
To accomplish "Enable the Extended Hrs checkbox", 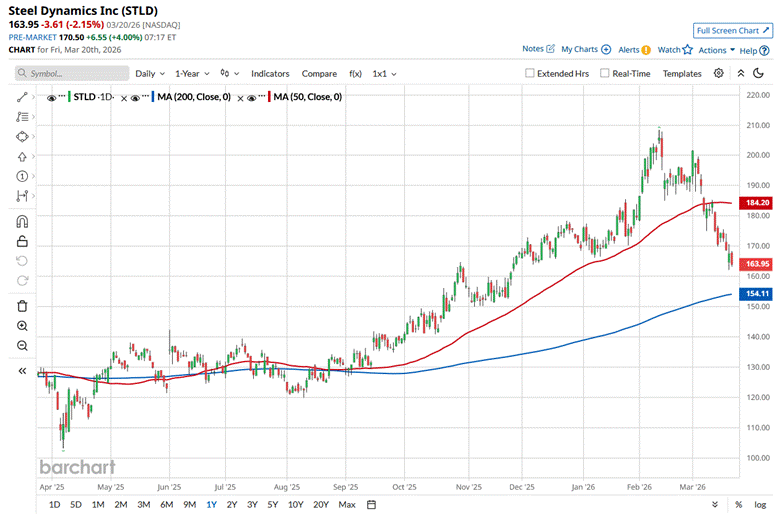I will coord(531,74).
